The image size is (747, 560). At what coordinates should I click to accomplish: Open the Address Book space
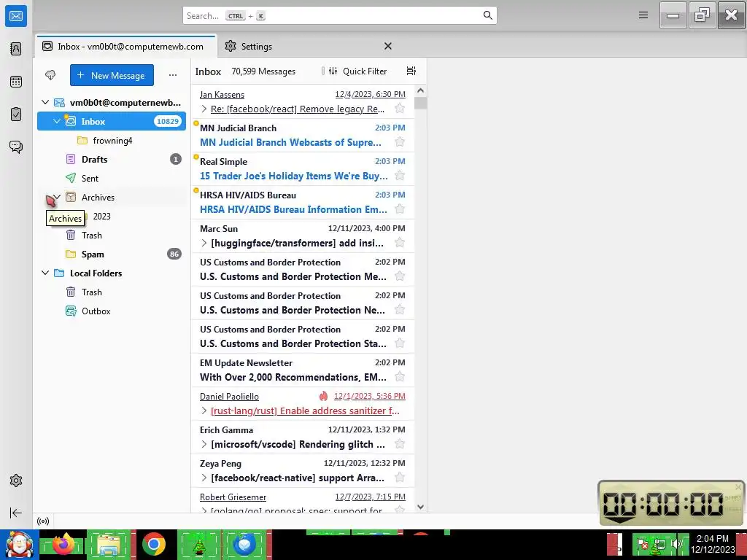[16, 49]
